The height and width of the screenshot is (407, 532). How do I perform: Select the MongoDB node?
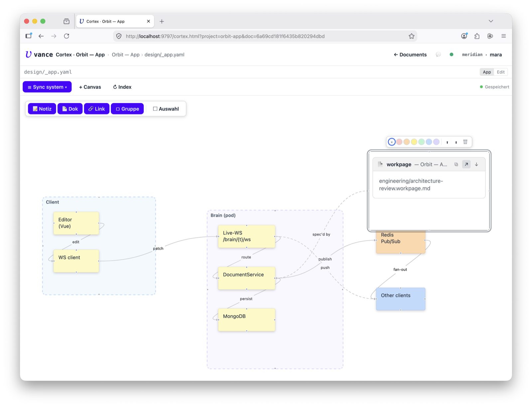247,320
